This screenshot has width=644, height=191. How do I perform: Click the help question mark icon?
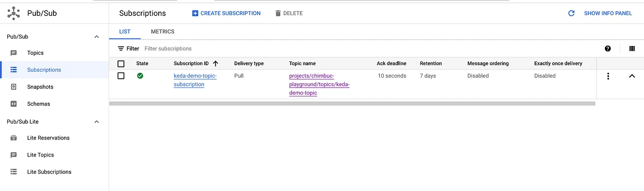[608, 48]
